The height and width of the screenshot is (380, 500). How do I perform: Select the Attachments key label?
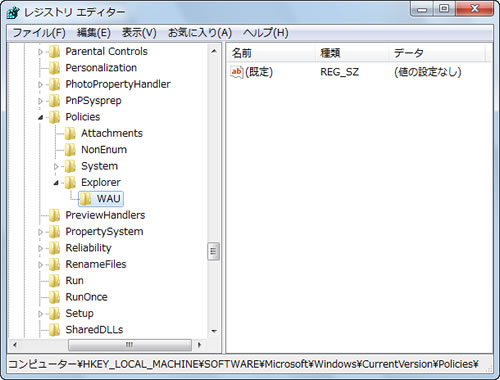coord(112,133)
